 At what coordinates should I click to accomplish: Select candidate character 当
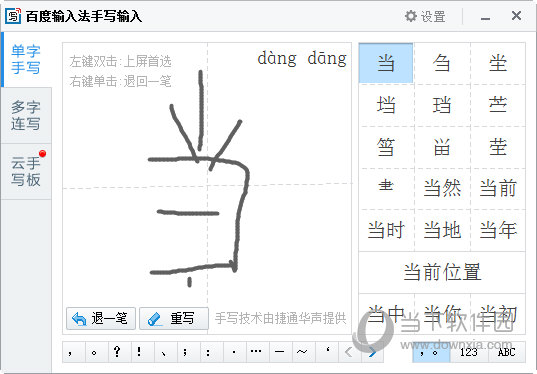[386, 63]
